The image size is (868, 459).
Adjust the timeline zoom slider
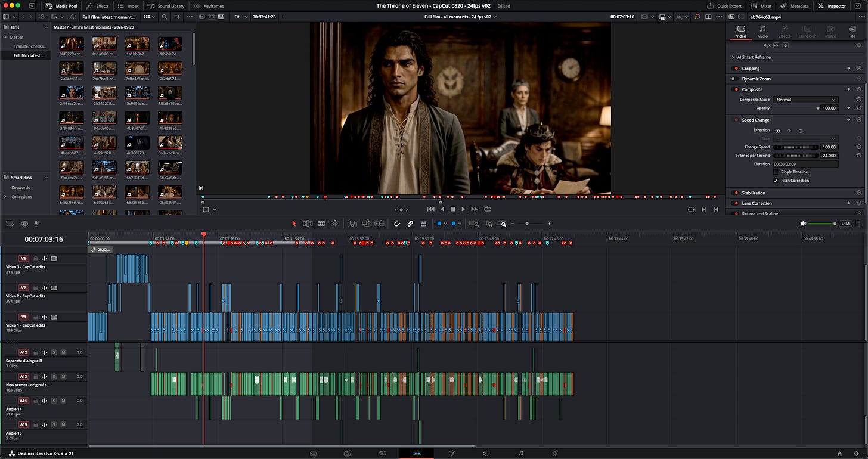coord(531,224)
